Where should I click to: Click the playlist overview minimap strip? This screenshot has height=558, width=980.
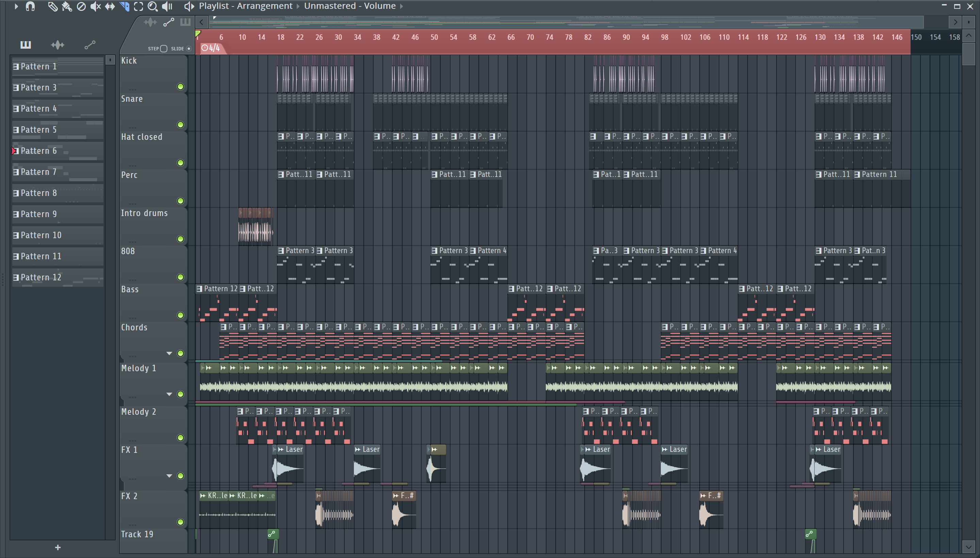pyautogui.click(x=566, y=22)
